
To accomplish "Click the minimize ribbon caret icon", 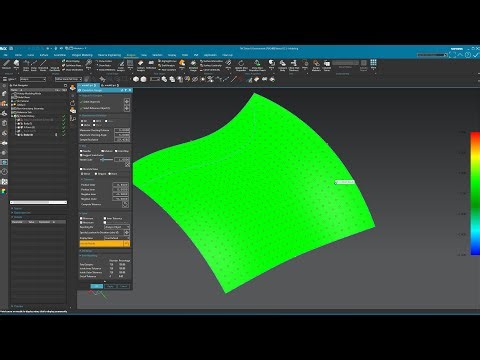I will coord(460,55).
